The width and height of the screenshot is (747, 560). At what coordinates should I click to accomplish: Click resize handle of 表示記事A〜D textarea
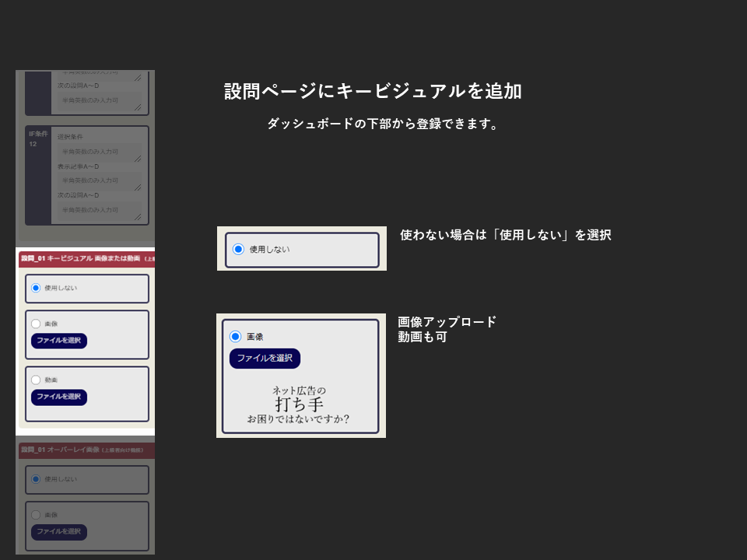[x=138, y=187]
